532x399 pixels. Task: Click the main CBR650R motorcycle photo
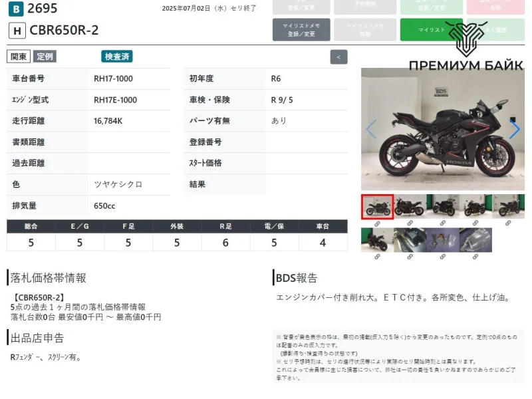pos(442,130)
